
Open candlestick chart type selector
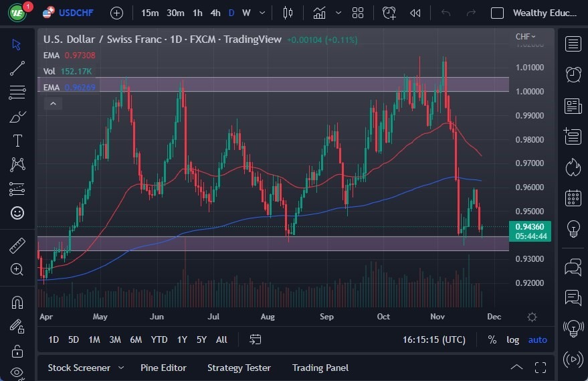point(288,13)
